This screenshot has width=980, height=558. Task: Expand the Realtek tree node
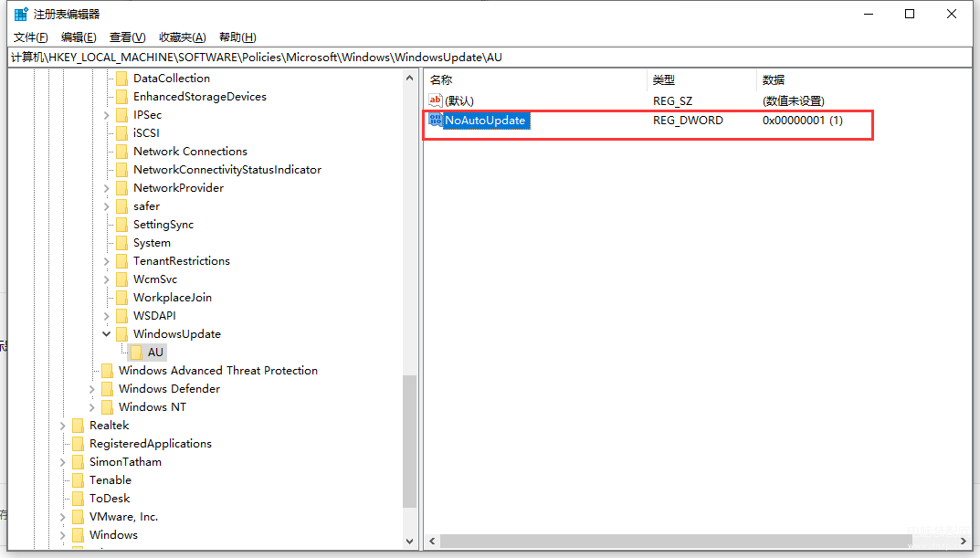point(62,426)
